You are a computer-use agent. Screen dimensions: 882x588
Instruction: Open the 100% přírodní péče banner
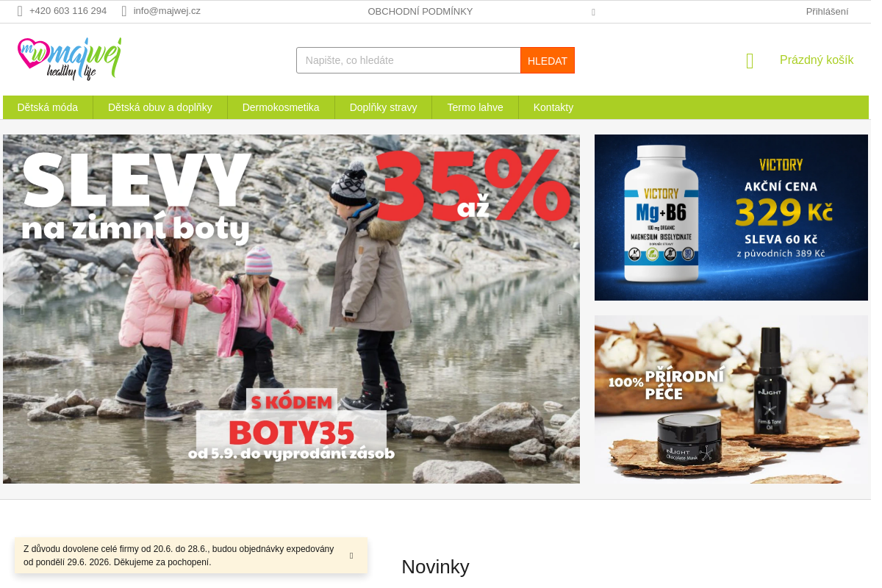point(731,399)
